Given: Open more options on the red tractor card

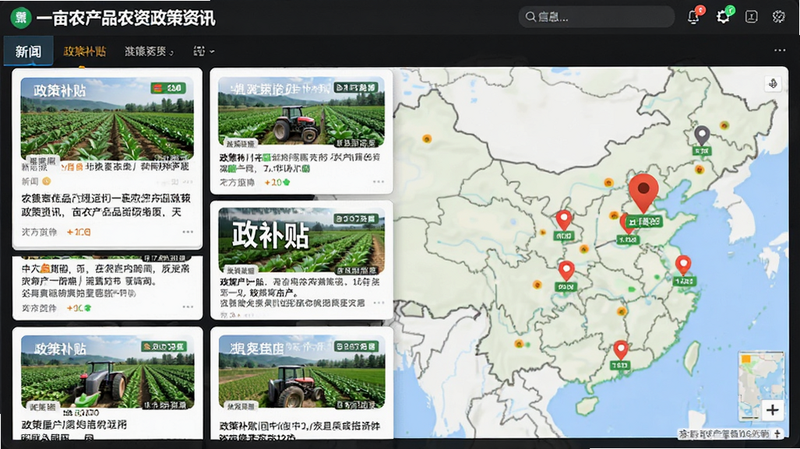Looking at the screenshot, I should coord(378,182).
